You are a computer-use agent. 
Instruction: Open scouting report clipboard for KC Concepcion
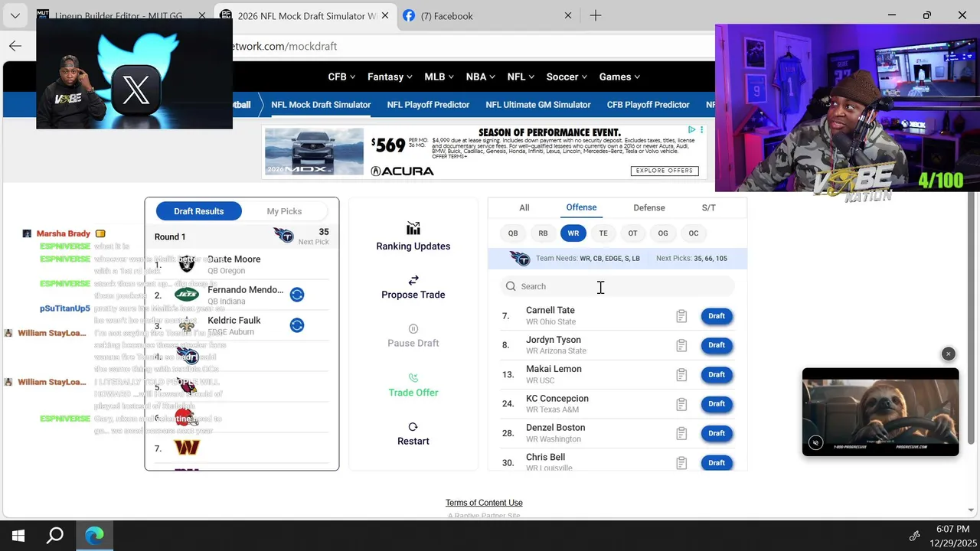pos(681,404)
